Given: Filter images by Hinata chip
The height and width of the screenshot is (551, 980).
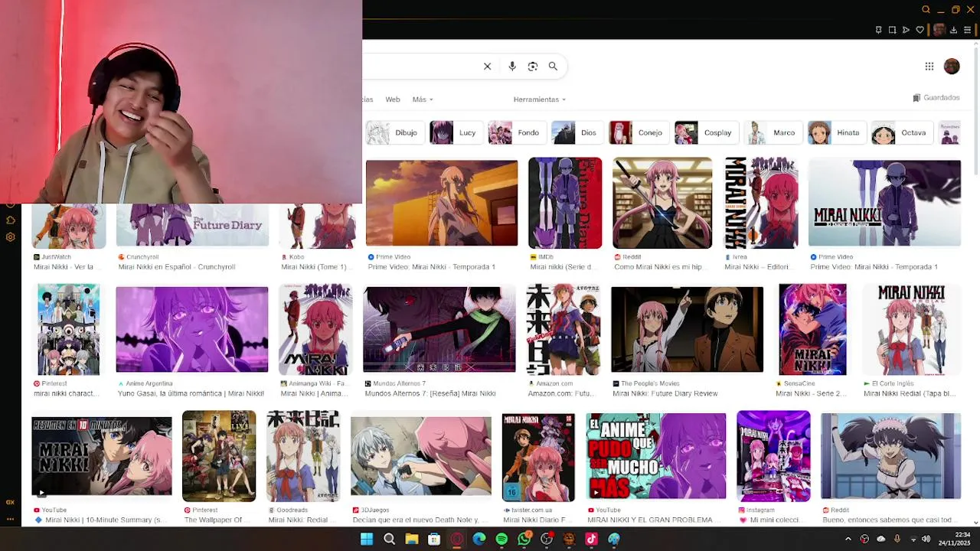Looking at the screenshot, I should pos(836,132).
